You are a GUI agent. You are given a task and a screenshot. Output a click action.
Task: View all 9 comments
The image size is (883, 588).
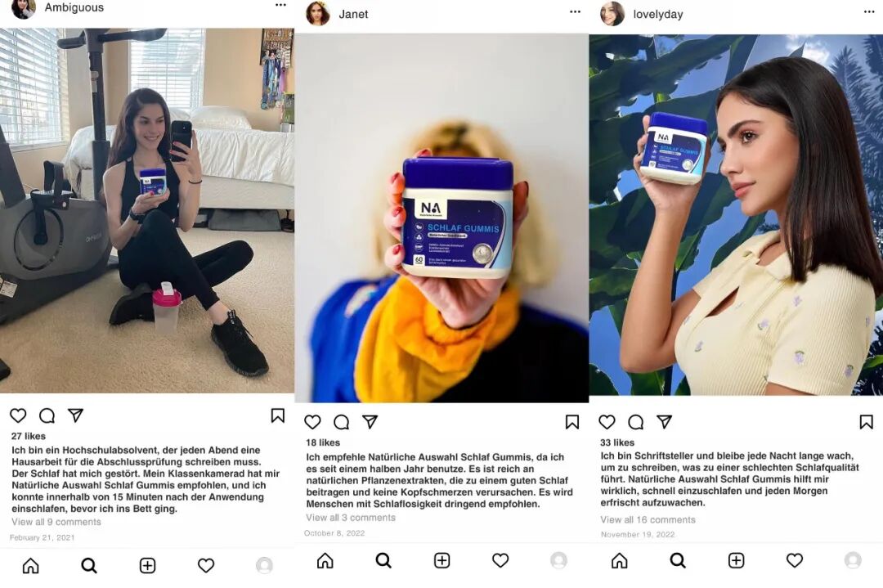(56, 522)
